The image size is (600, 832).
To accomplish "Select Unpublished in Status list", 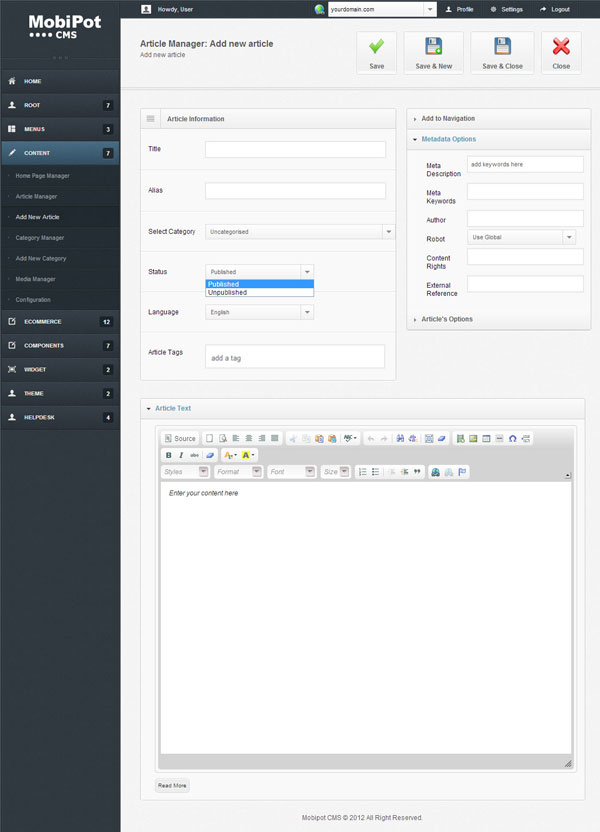I will pos(259,292).
